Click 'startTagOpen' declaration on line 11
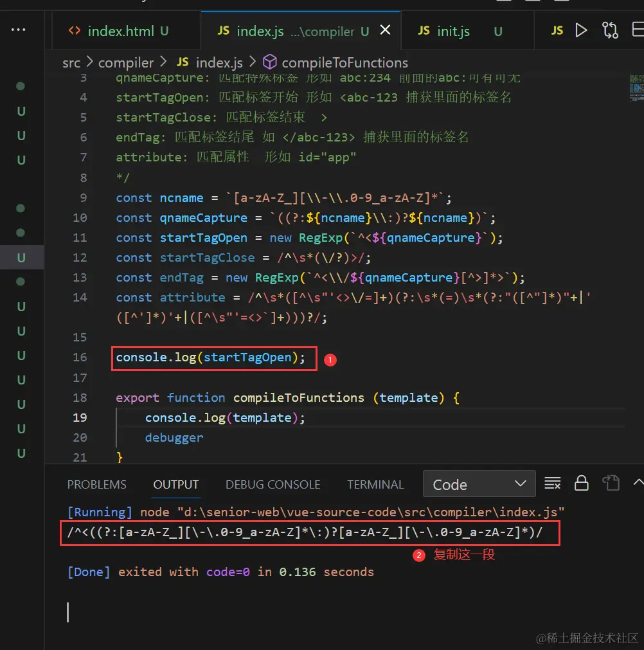Viewport: 644px width, 650px height. [204, 238]
